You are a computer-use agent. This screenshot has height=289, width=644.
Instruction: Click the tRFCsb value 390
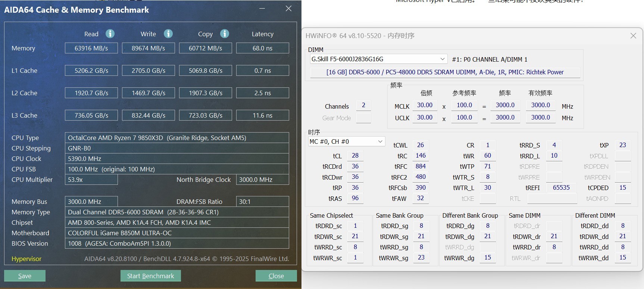[x=421, y=188]
